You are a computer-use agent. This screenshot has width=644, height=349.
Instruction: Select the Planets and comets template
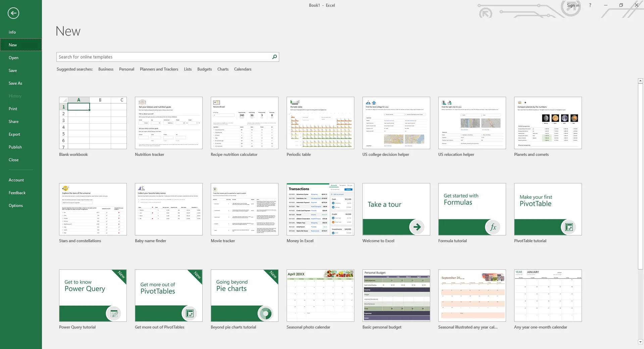[548, 123]
